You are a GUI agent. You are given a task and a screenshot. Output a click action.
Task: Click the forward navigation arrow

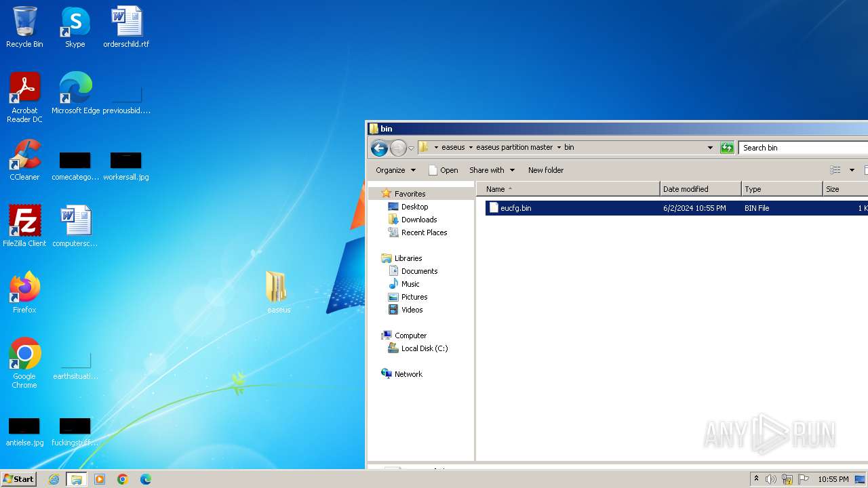point(399,148)
